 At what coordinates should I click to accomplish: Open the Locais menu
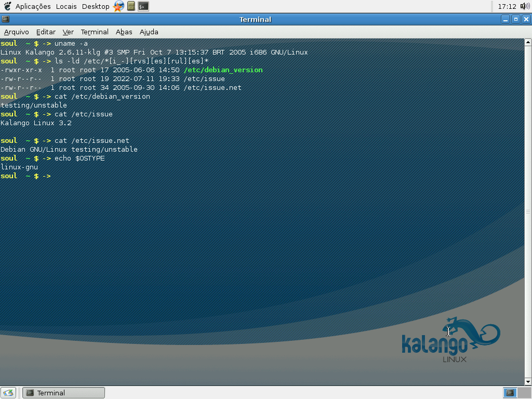click(x=66, y=6)
